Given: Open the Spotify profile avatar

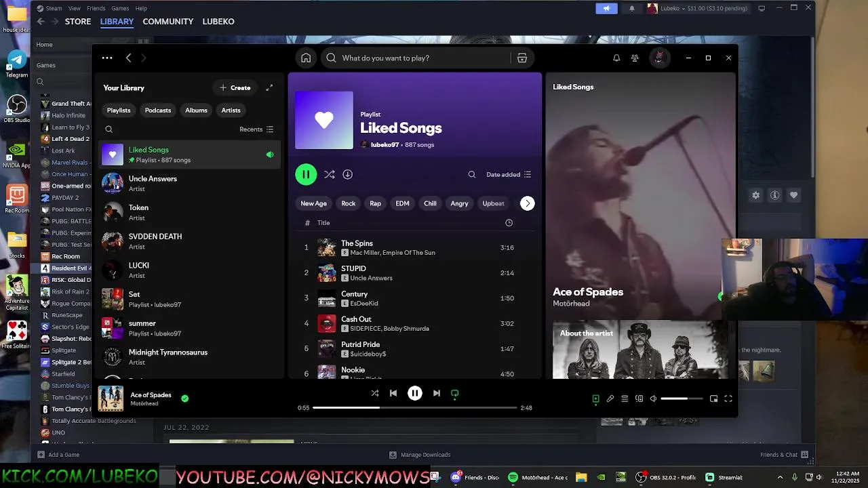Looking at the screenshot, I should pyautogui.click(x=659, y=58).
